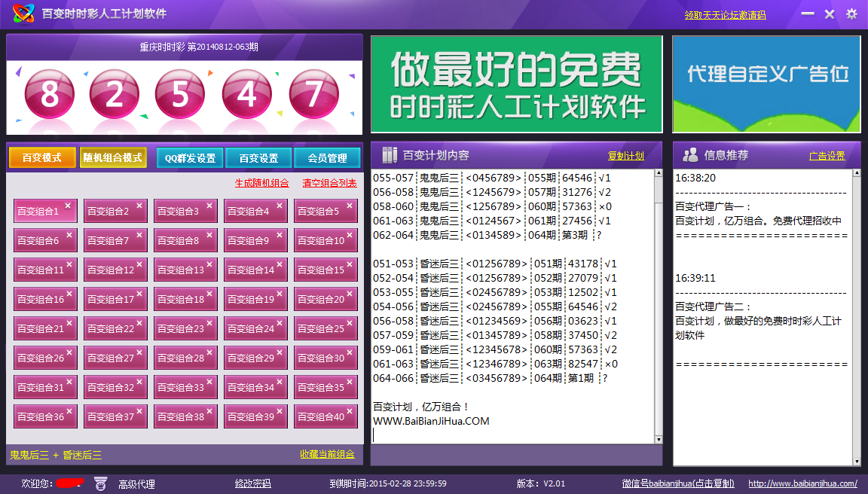Switch to 百变模式 tab

42,157
